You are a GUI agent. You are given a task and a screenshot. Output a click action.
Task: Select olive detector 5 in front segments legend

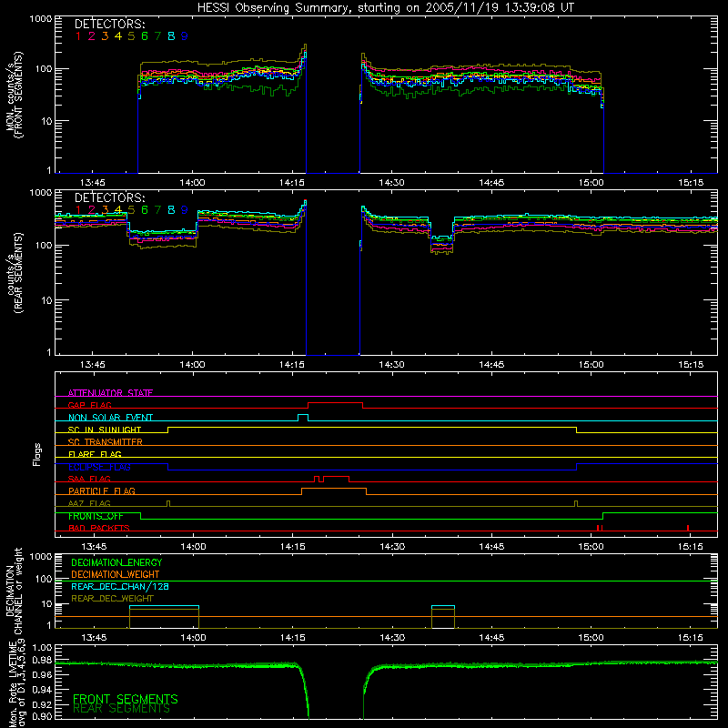(x=131, y=36)
